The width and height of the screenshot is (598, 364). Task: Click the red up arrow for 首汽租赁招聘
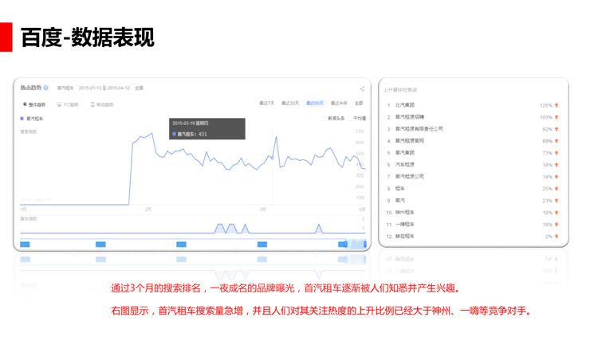557,117
